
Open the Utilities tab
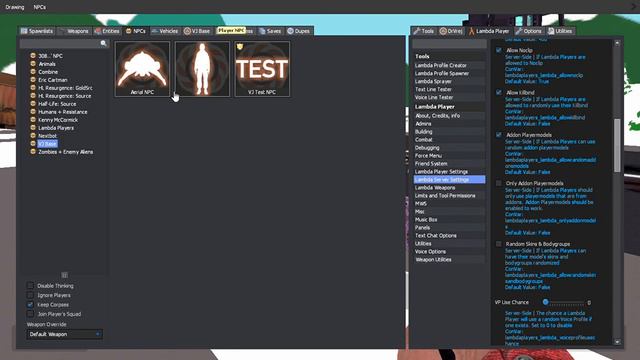560,31
